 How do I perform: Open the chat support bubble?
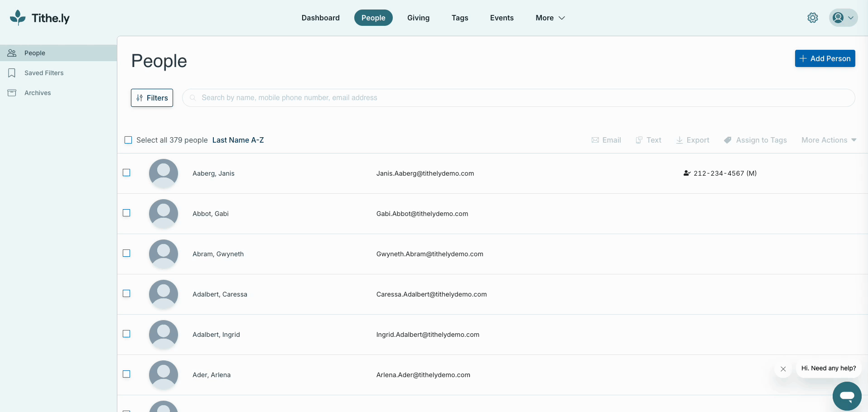(x=847, y=396)
